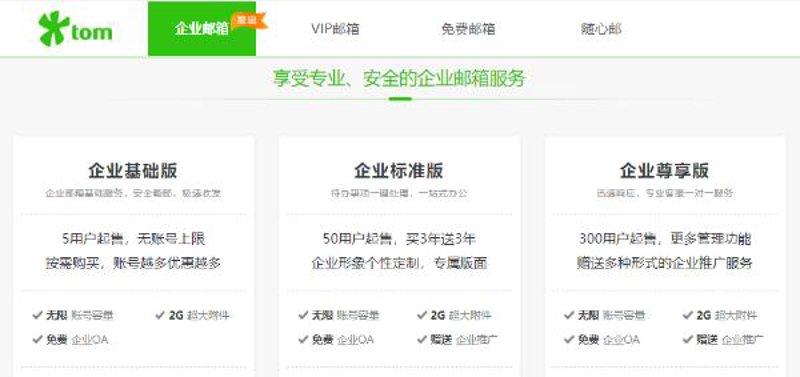This screenshot has height=377, width=800.
Task: Open the 企业推广 link in 企业尊享版
Action: 743,340
